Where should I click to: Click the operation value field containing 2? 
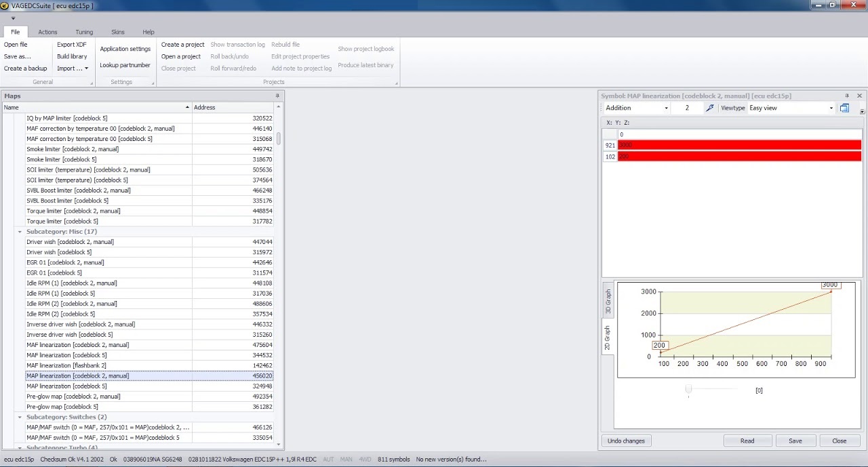pyautogui.click(x=687, y=108)
